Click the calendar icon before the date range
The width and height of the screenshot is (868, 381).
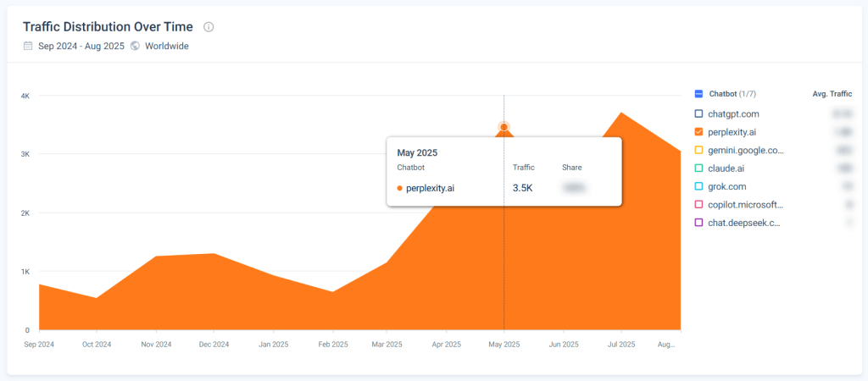28,46
